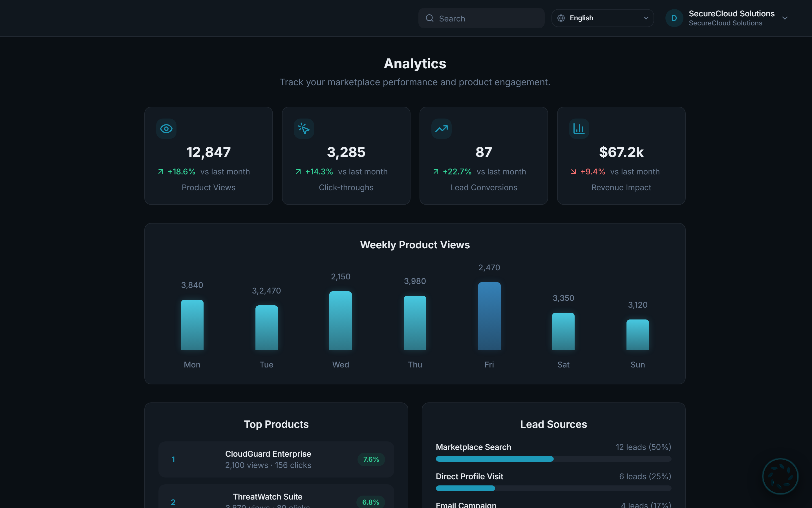Click the Top Products heading
812x508 pixels.
tap(276, 424)
